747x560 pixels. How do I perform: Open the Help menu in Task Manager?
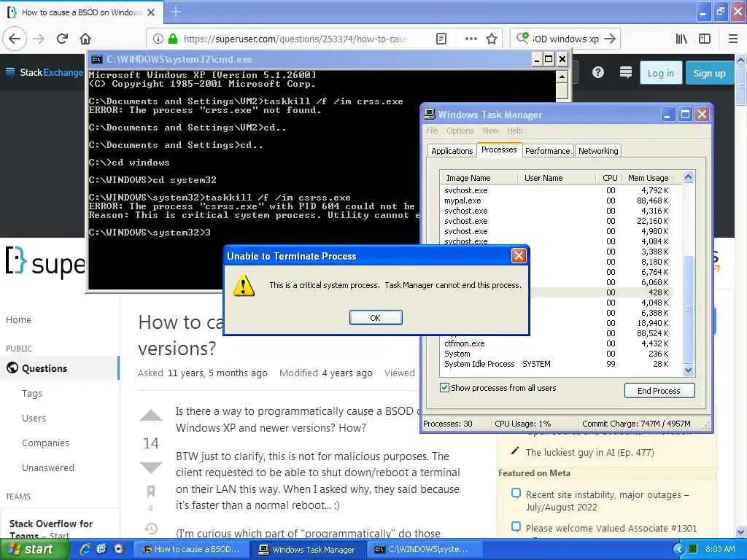pos(514,131)
